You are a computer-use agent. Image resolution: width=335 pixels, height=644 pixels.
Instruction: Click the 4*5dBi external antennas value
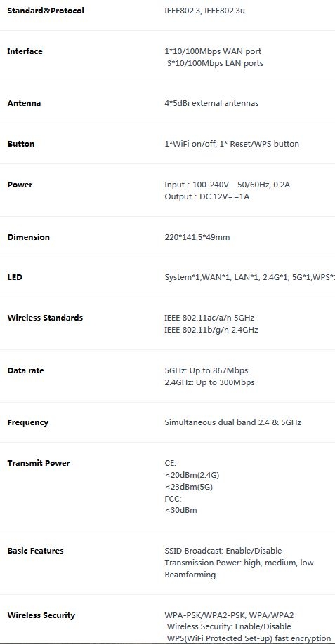tap(211, 103)
